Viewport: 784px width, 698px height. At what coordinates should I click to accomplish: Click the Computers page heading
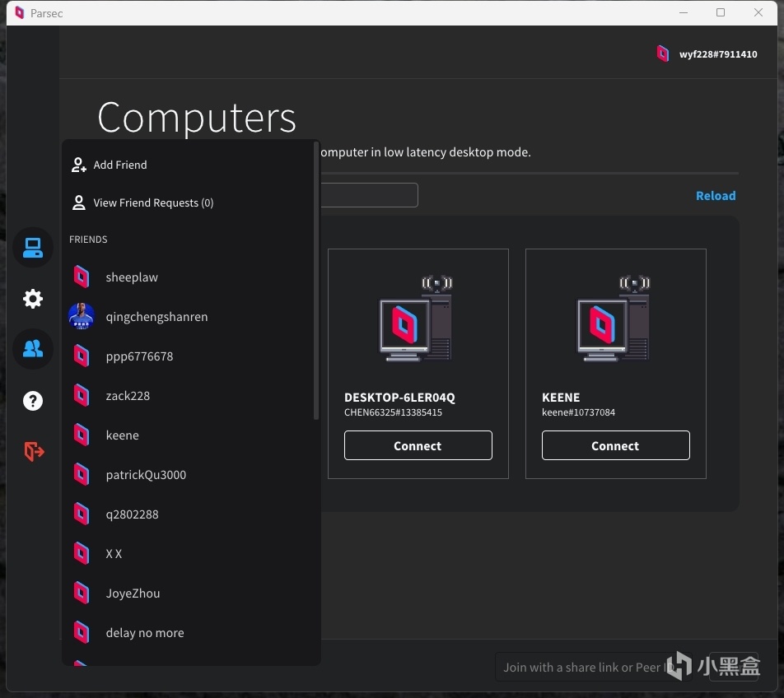coord(197,118)
